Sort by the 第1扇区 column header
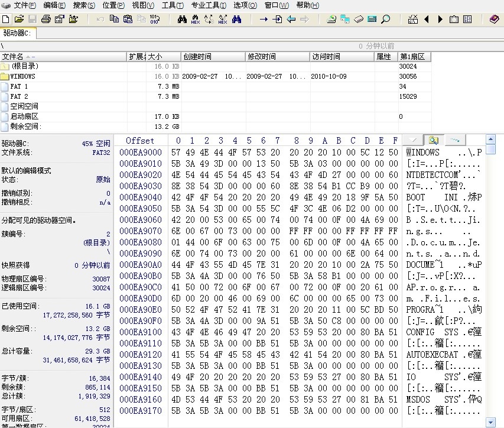This screenshot has height=428, width=504. (414, 57)
